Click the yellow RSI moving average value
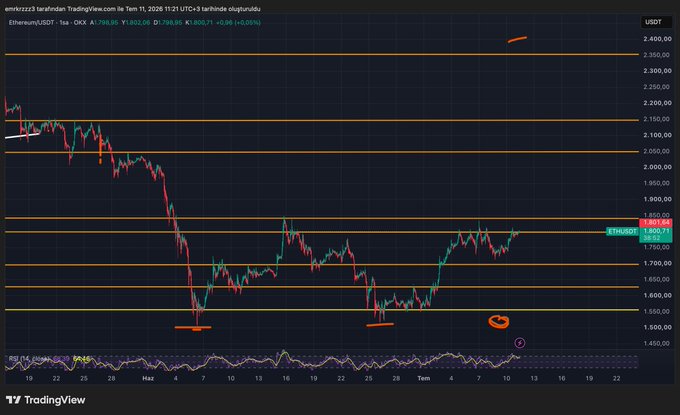Viewport: 680px width, 415px height. 82,359
